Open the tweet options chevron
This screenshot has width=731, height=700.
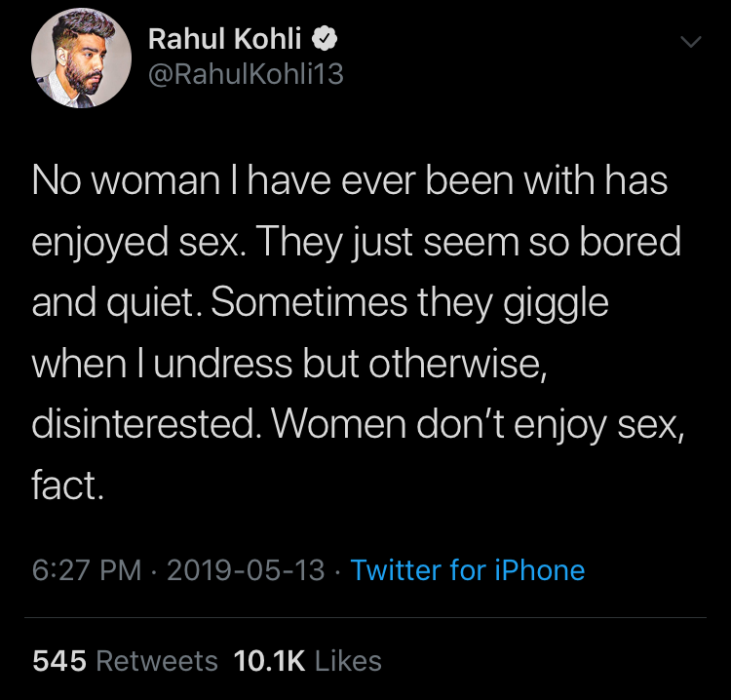pos(690,43)
